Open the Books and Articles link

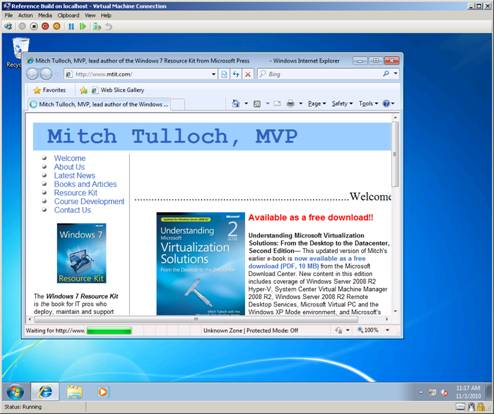(85, 184)
